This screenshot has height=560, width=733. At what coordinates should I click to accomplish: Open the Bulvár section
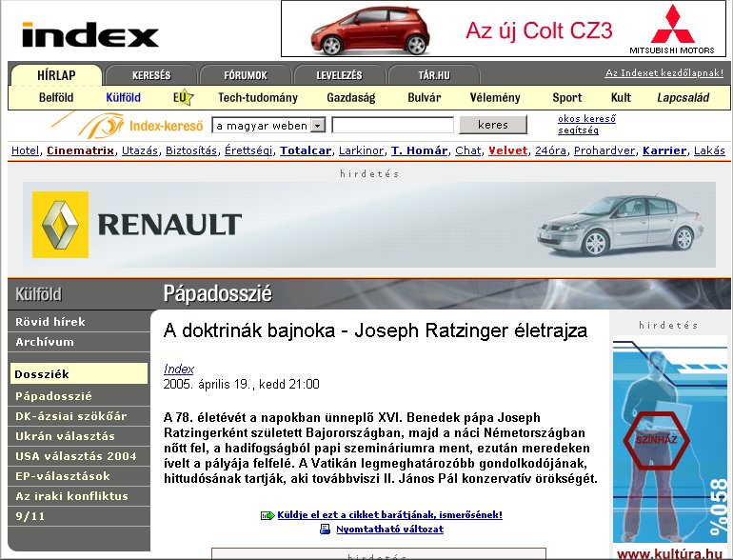pyautogui.click(x=424, y=97)
